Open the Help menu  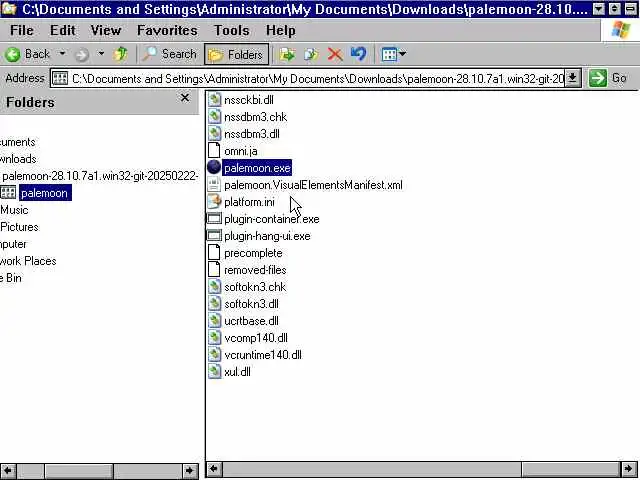tap(281, 30)
